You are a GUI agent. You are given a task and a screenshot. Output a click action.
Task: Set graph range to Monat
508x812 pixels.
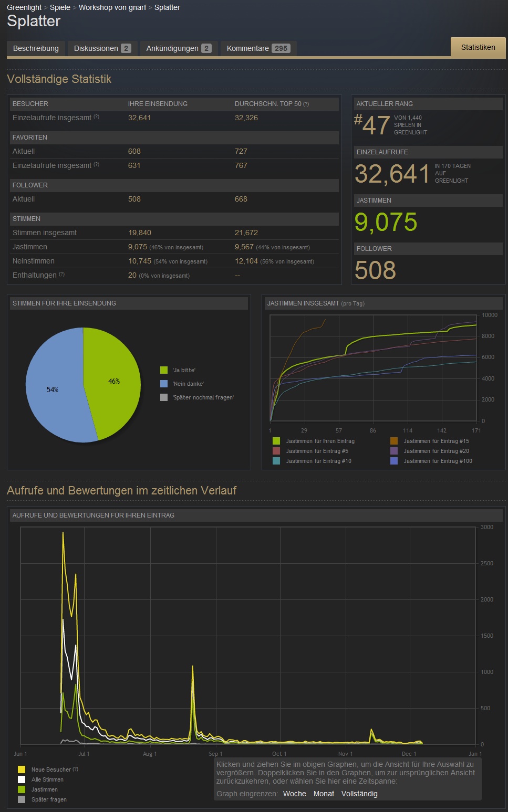(x=324, y=794)
